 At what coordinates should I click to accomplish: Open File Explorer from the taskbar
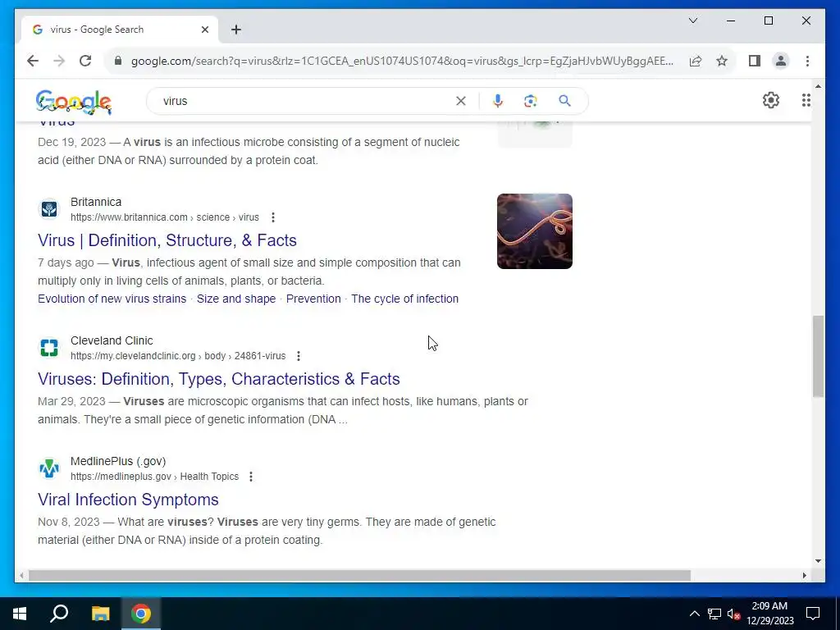coord(100,614)
